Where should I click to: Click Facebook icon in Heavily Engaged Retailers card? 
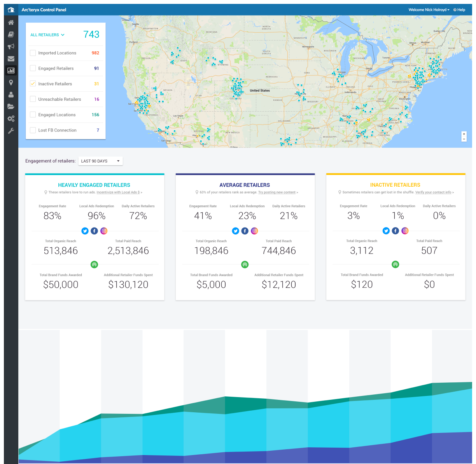click(94, 231)
